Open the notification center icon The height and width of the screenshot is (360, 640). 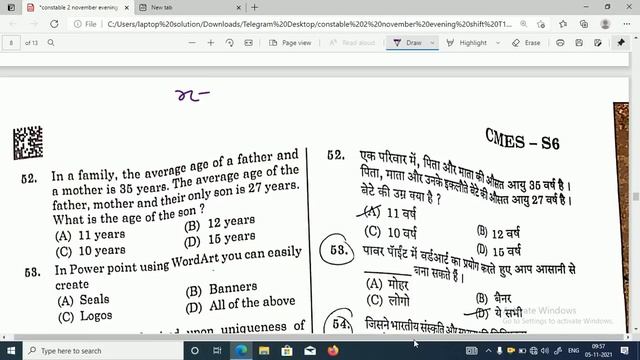tap(624, 351)
